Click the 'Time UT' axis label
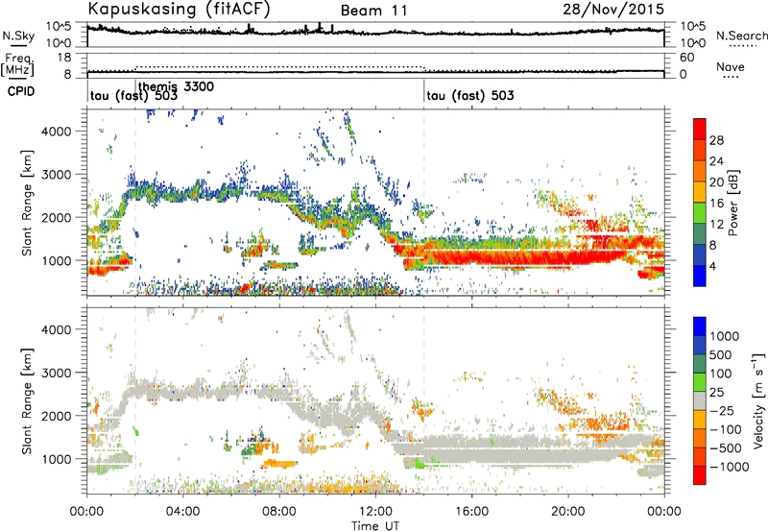 (x=375, y=526)
